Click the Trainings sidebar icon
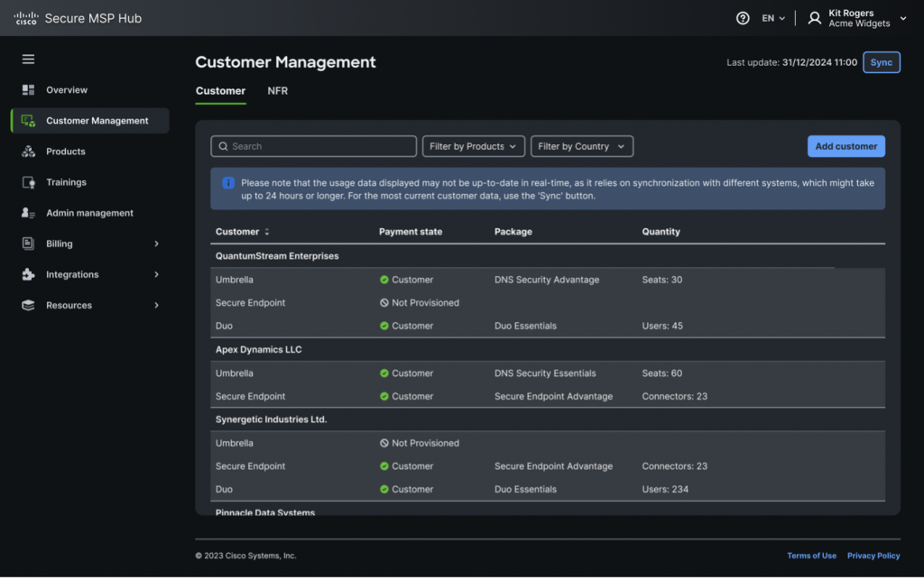924x580 pixels. pyautogui.click(x=28, y=182)
